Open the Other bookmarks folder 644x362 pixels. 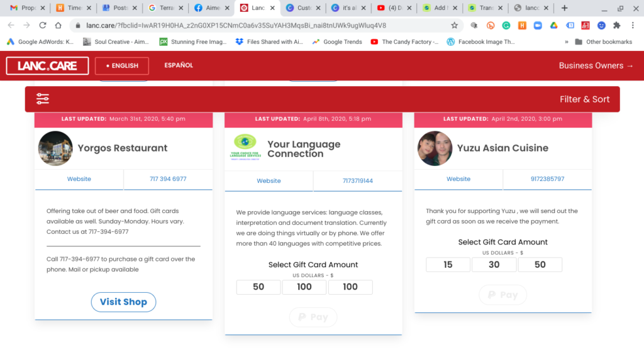603,42
